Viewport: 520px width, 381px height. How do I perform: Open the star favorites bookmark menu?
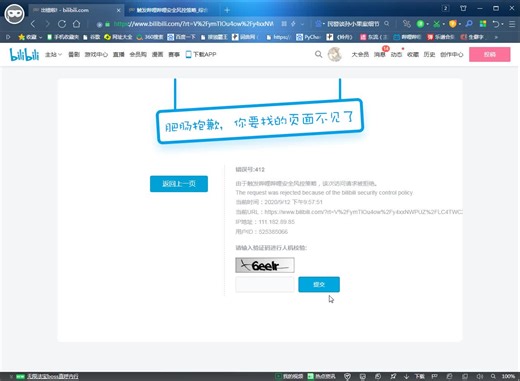point(30,37)
